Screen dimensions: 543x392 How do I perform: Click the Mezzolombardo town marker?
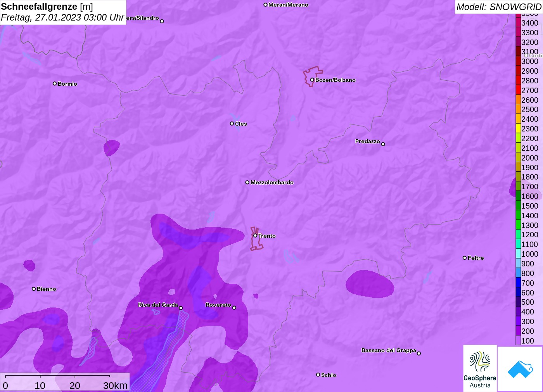[x=247, y=182]
